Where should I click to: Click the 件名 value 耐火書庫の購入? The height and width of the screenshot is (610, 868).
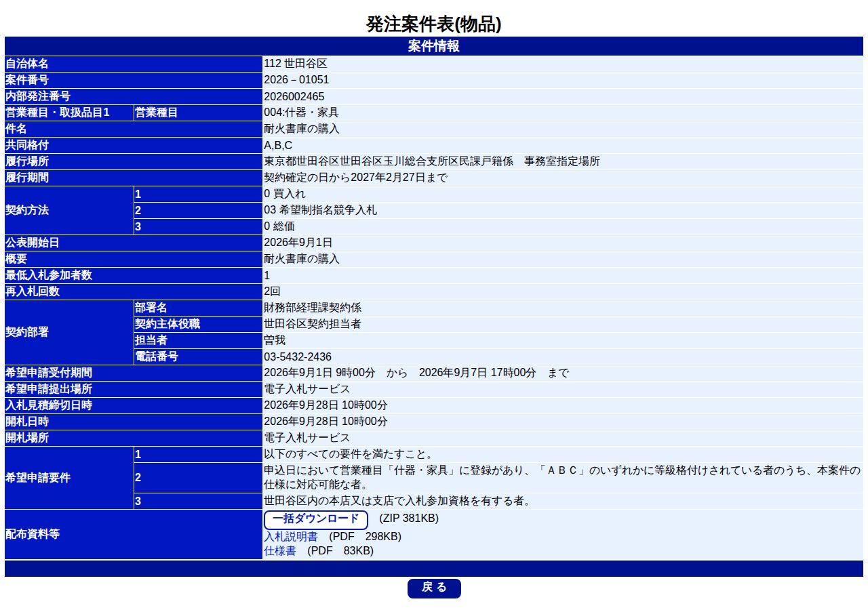click(x=302, y=129)
